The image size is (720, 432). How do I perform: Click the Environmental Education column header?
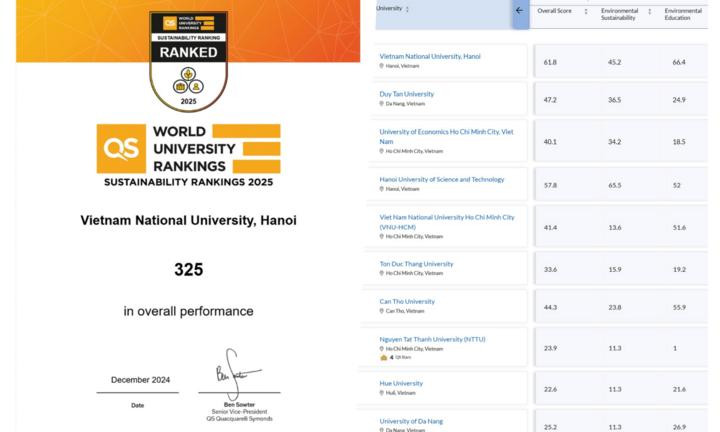point(683,14)
